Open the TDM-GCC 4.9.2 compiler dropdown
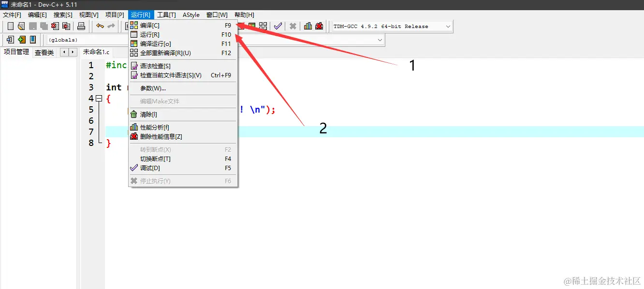Image resolution: width=644 pixels, height=289 pixels. (392, 26)
